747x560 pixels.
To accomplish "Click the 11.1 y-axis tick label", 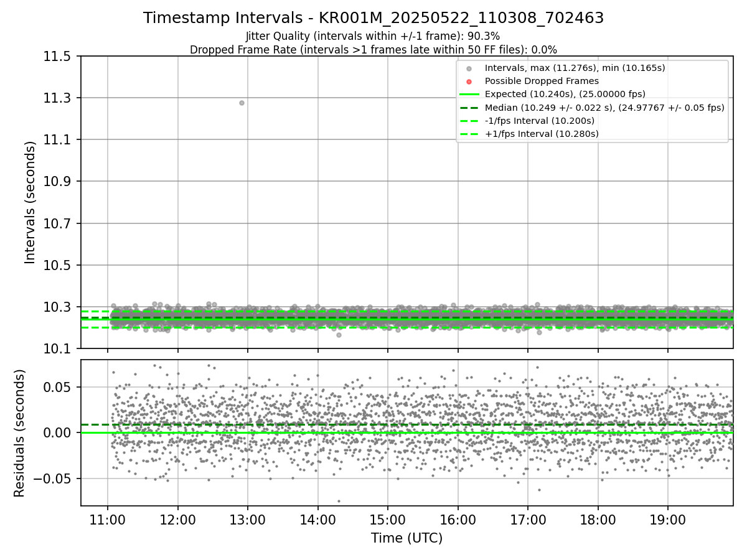I will tap(59, 140).
